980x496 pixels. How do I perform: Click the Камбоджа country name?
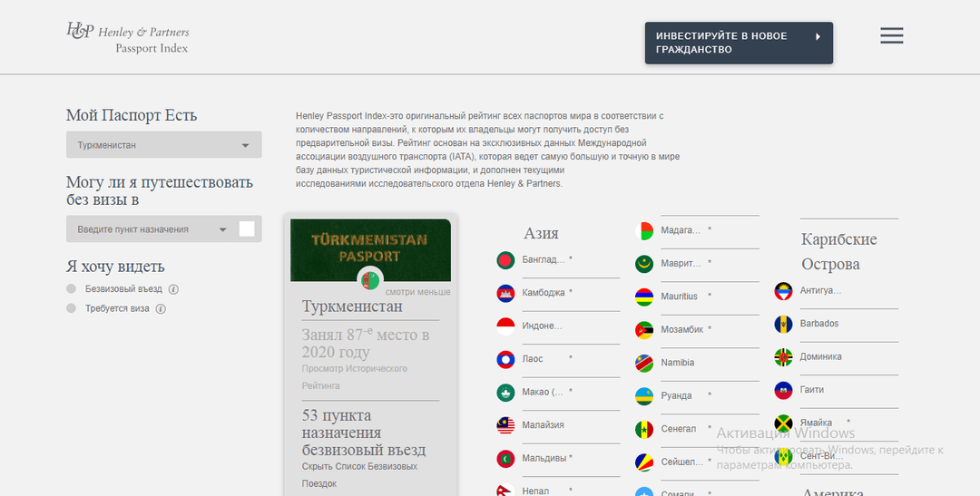pos(544,292)
